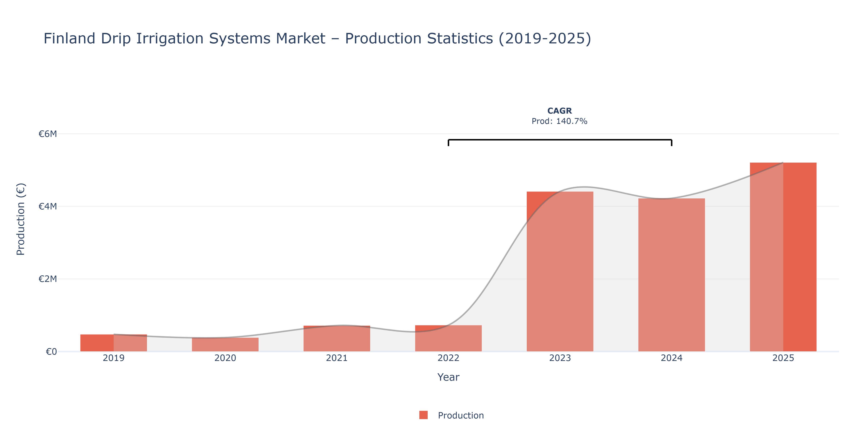Click the 2024 production bar
The width and height of the screenshot is (868, 434).
(671, 275)
